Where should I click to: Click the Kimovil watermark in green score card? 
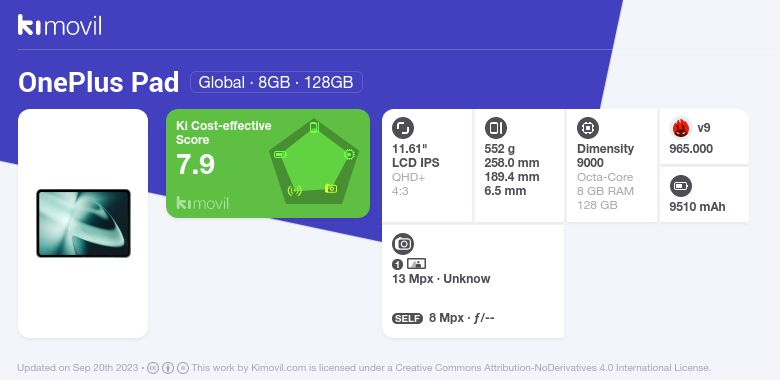tap(202, 203)
